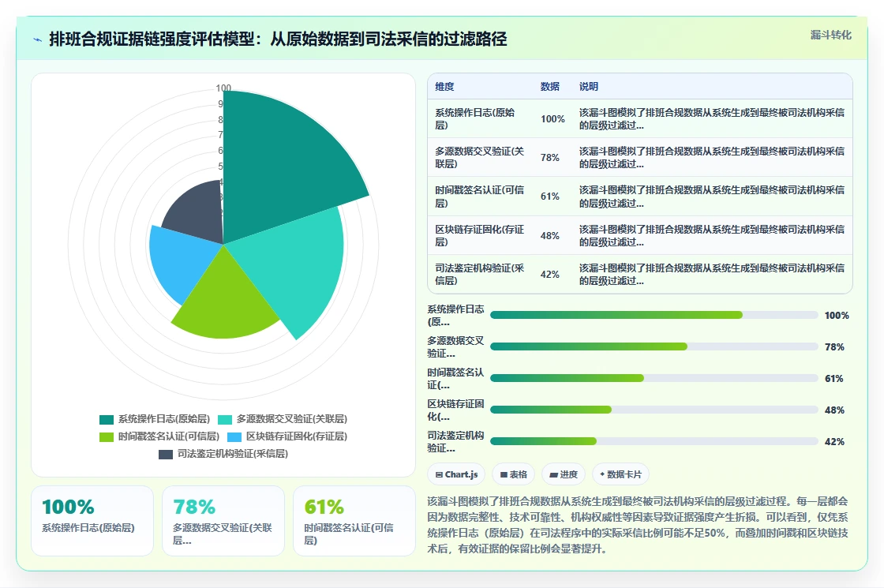Viewport: 884px width, 588px height.
Task: Click the 系统操作日志 progress bar
Action: tap(654, 315)
